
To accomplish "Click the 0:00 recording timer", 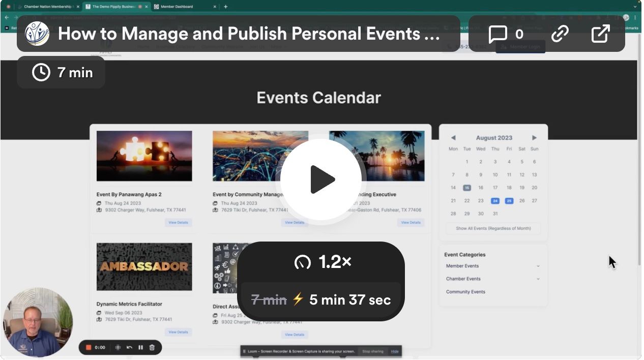I will (100, 347).
